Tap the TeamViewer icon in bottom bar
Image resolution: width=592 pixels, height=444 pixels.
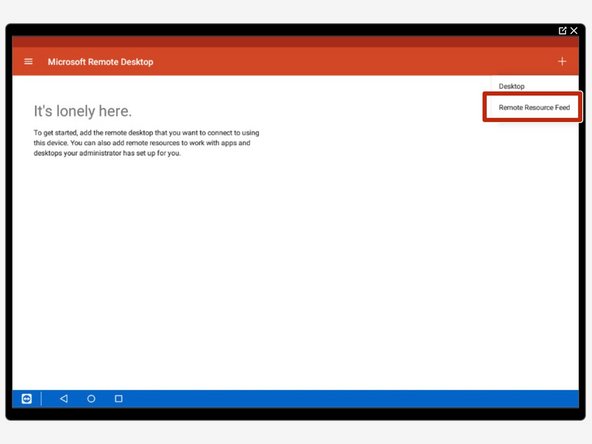[27, 399]
